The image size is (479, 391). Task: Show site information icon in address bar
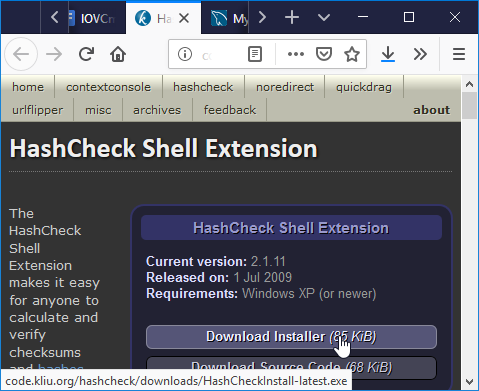[185, 54]
